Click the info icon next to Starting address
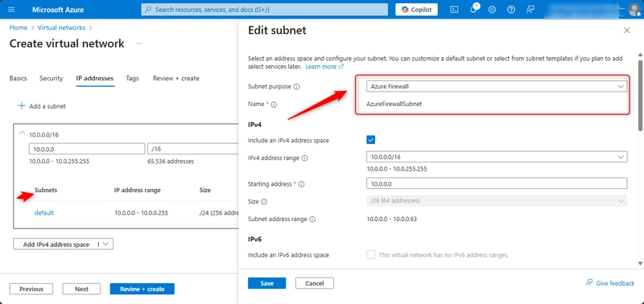This screenshot has height=304, width=644. click(x=301, y=185)
